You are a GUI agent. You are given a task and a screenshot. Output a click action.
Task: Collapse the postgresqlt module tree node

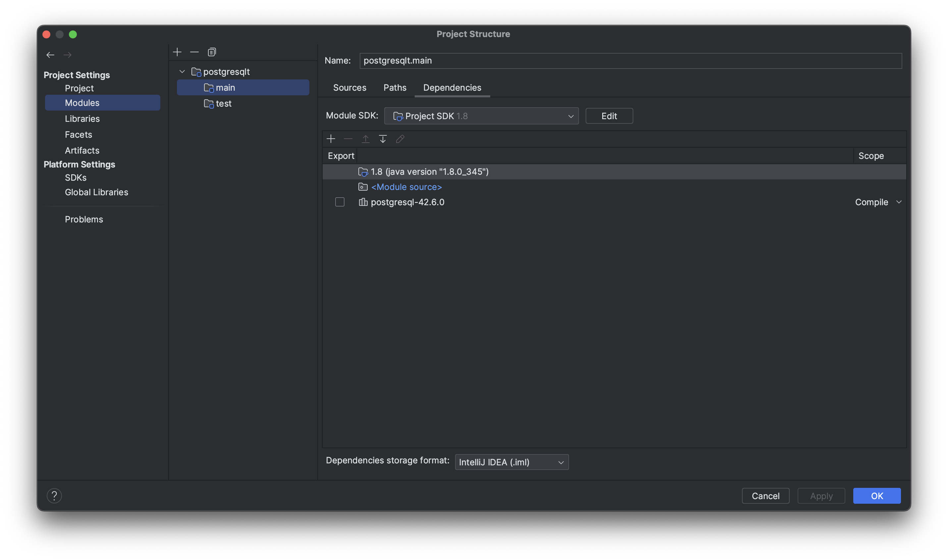[183, 72]
